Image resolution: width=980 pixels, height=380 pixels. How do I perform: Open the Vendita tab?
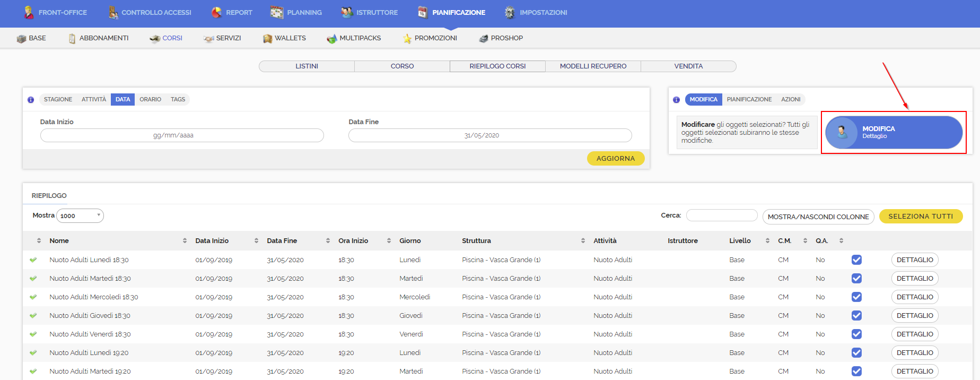(688, 66)
